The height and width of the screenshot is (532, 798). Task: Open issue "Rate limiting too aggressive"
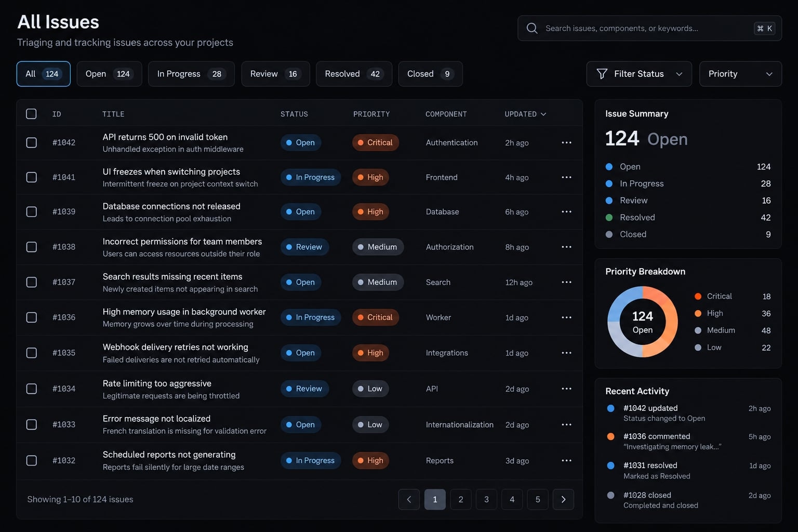click(157, 383)
